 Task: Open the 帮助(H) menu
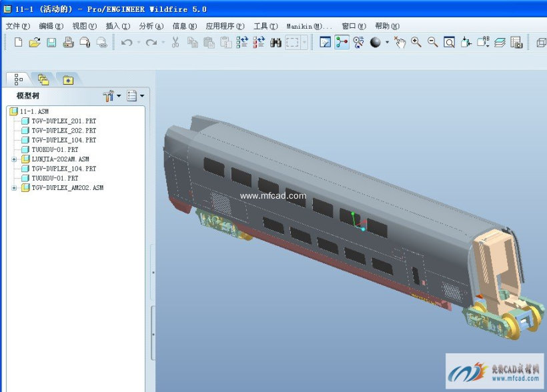point(387,26)
